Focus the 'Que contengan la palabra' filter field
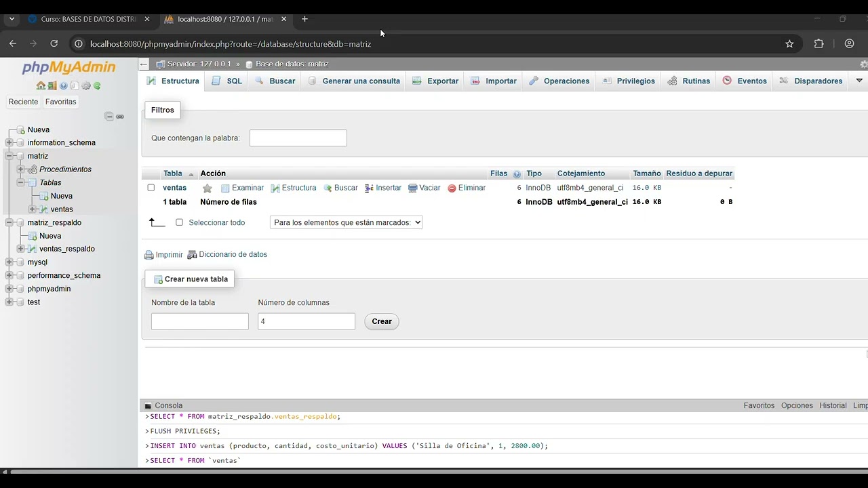 (298, 138)
